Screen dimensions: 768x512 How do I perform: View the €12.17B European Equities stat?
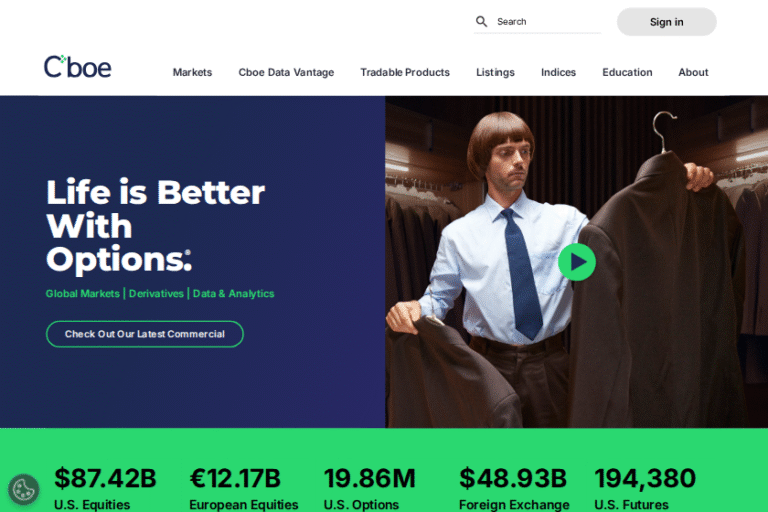tap(243, 488)
